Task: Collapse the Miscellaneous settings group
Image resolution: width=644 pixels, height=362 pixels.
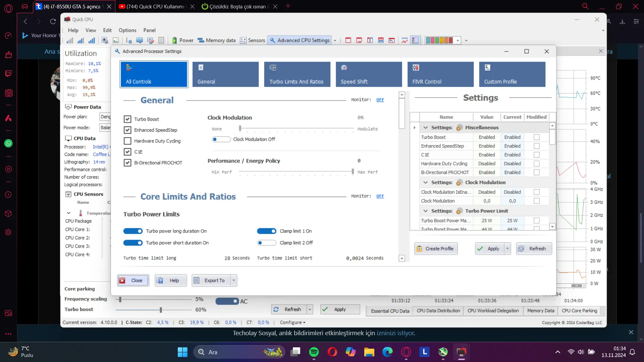Action: (x=425, y=127)
